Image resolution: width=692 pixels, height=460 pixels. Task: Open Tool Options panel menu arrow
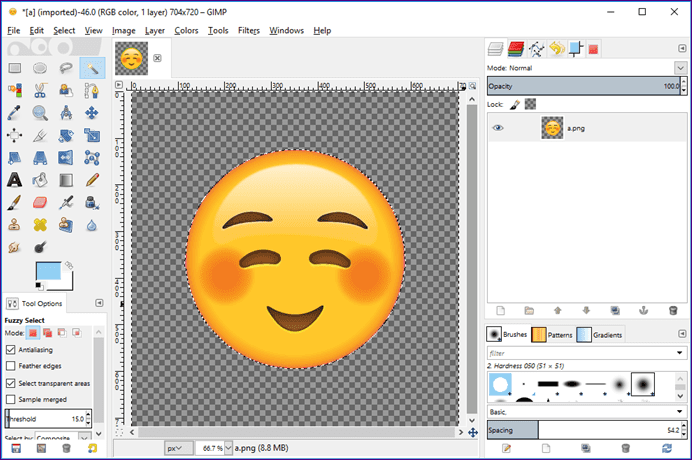pos(99,303)
